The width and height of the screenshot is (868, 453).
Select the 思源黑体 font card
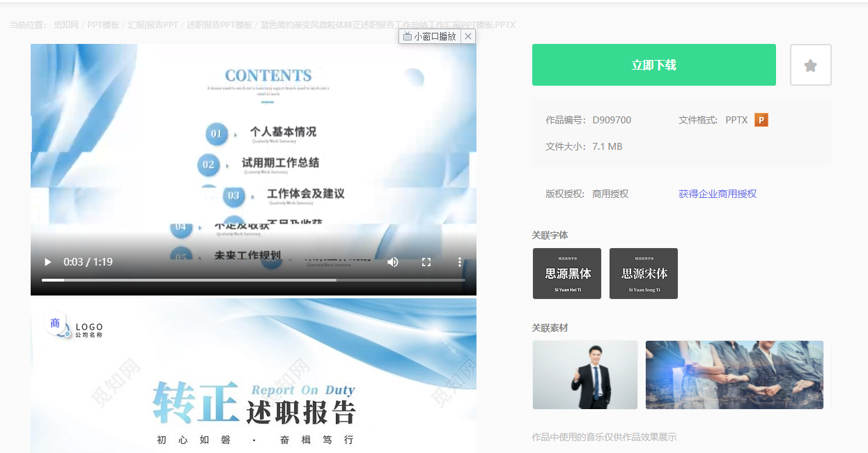pyautogui.click(x=567, y=273)
